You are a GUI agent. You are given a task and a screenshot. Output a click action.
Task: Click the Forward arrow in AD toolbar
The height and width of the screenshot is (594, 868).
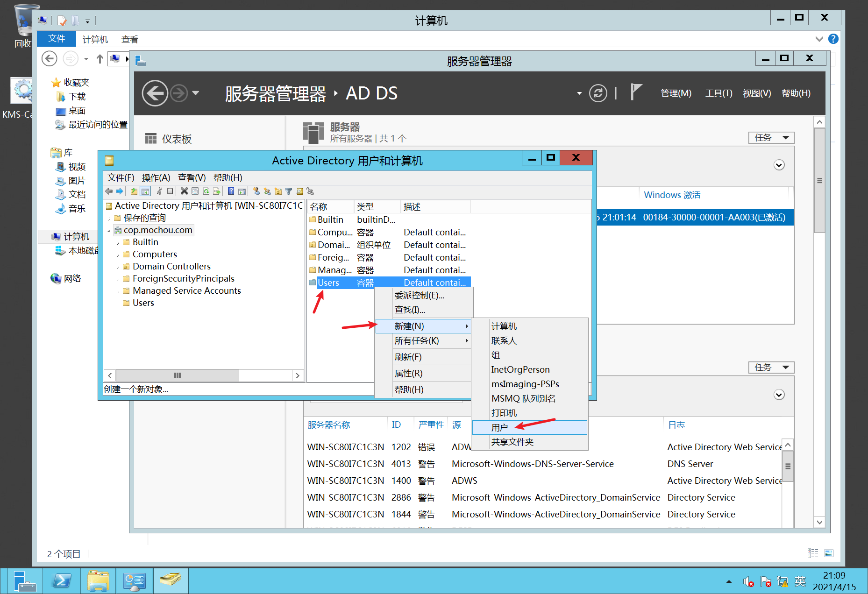click(x=120, y=191)
